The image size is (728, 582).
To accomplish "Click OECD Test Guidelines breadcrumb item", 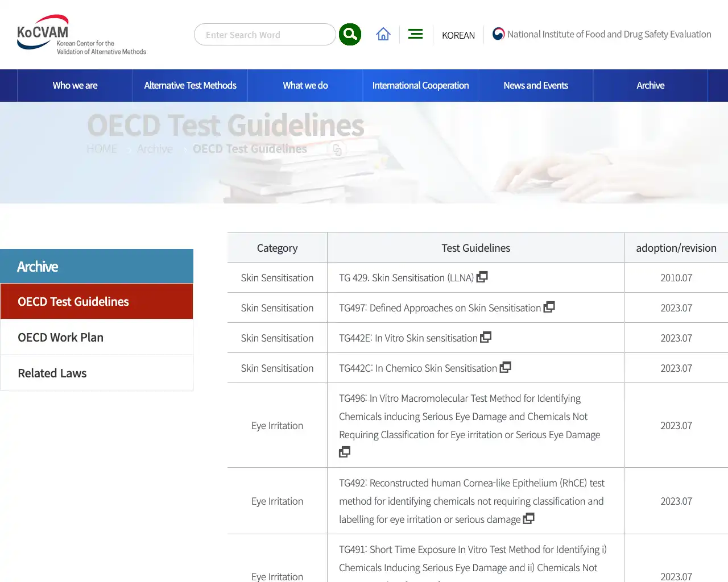I will pyautogui.click(x=250, y=149).
